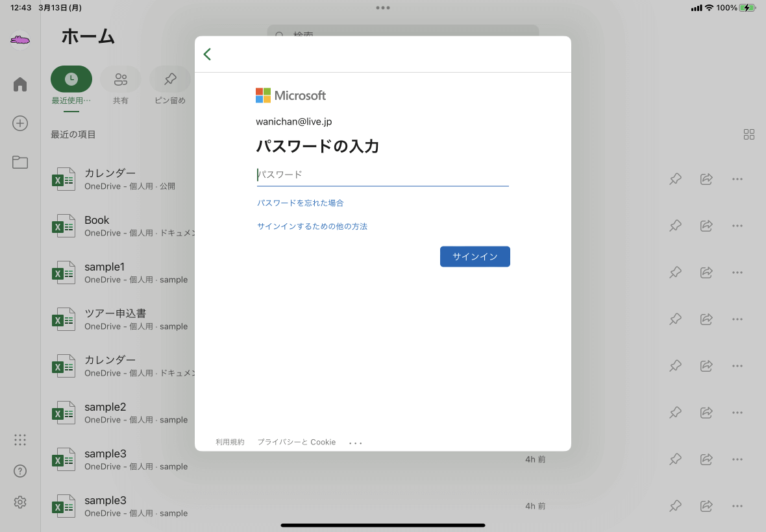Click the password input field

click(382, 175)
